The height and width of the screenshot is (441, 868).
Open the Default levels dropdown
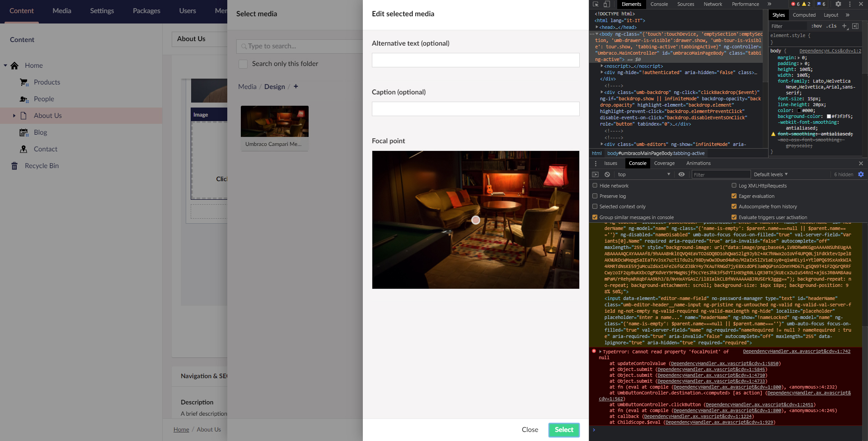click(771, 174)
